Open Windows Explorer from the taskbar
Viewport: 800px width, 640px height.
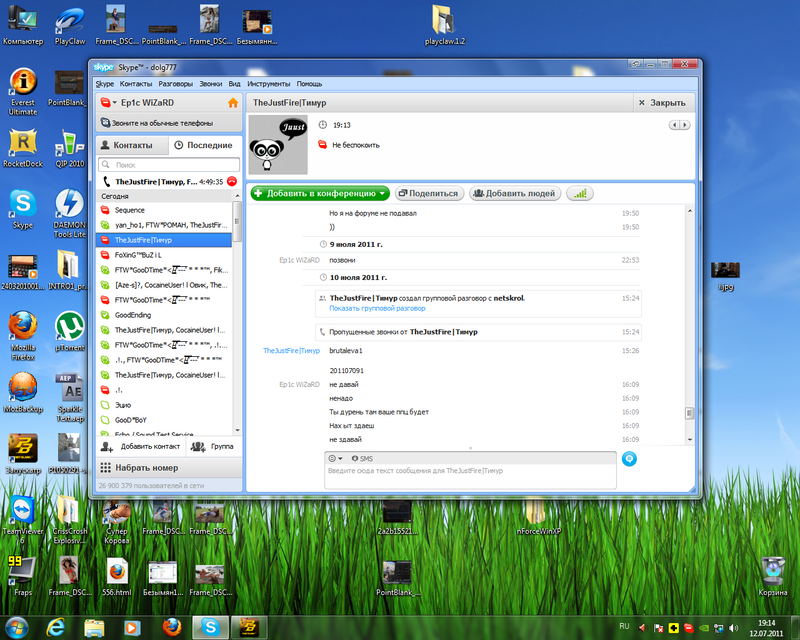tap(94, 627)
